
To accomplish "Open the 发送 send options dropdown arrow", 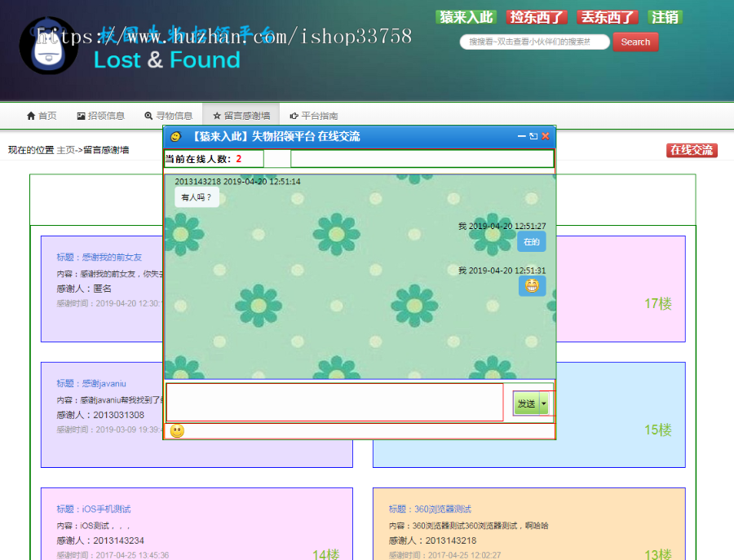I will pyautogui.click(x=545, y=403).
